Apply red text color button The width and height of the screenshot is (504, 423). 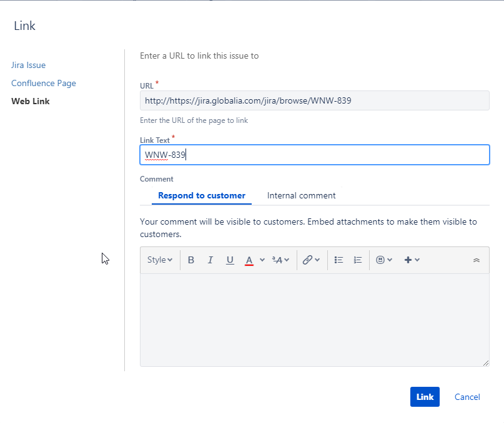point(249,260)
